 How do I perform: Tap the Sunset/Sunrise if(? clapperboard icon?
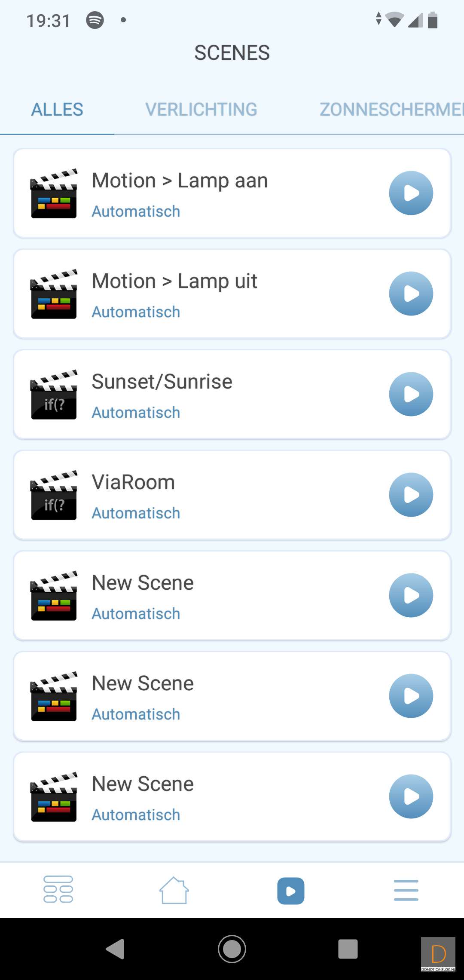54,395
